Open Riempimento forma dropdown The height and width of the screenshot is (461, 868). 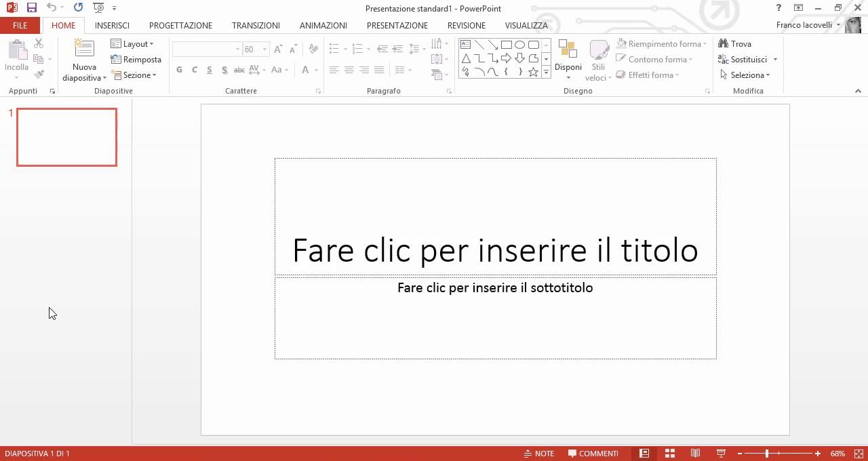pos(661,44)
